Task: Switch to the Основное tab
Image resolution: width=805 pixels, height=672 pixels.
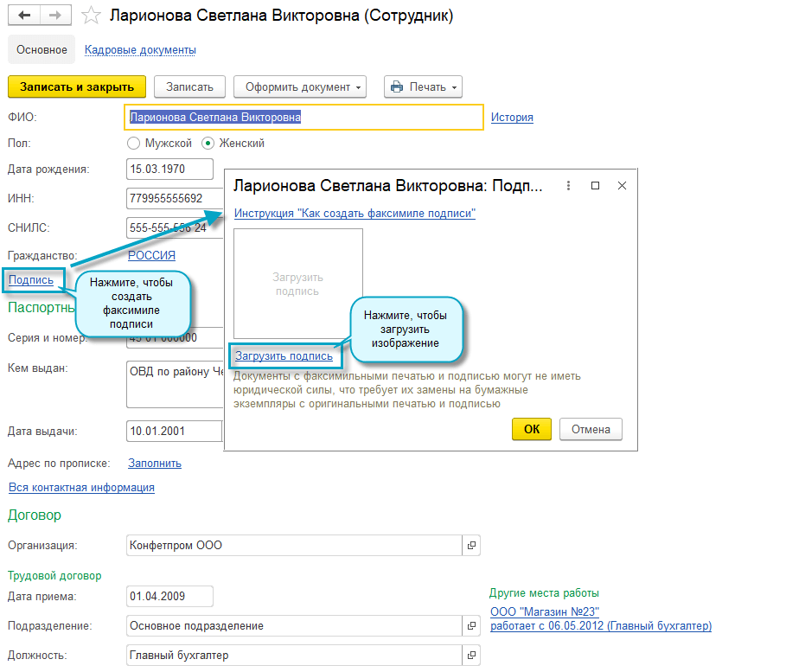Action: pyautogui.click(x=42, y=50)
